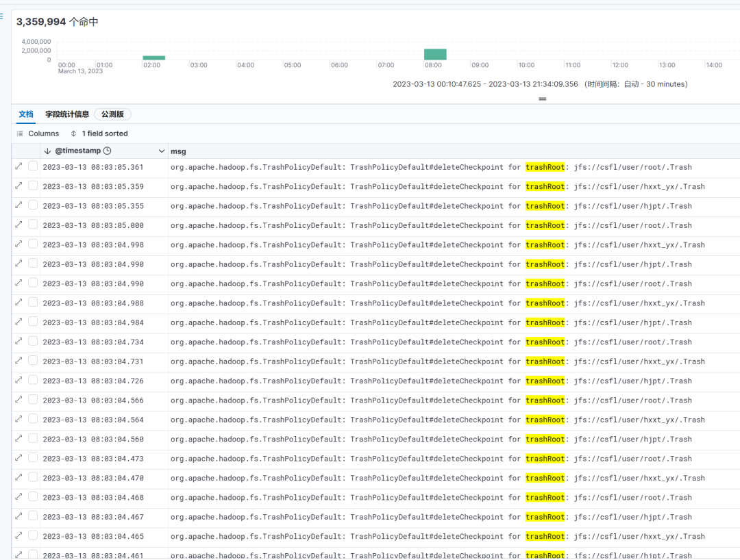
Task: Click the Columns list icon
Action: click(20, 133)
